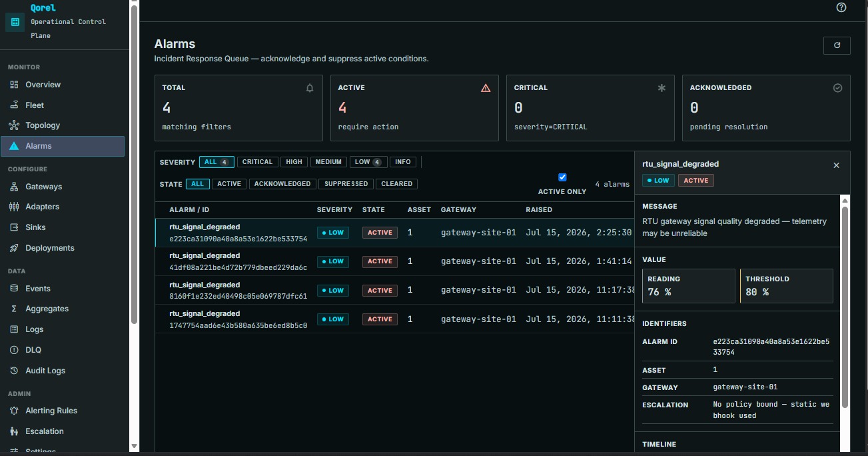Refresh the alarms list

(837, 45)
